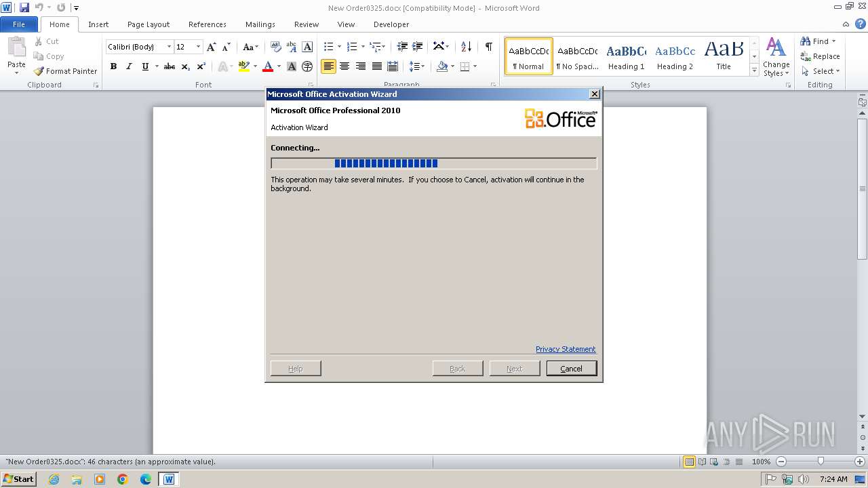Toggle Bold formatting
Image resolution: width=868 pixels, height=488 pixels.
[113, 66]
